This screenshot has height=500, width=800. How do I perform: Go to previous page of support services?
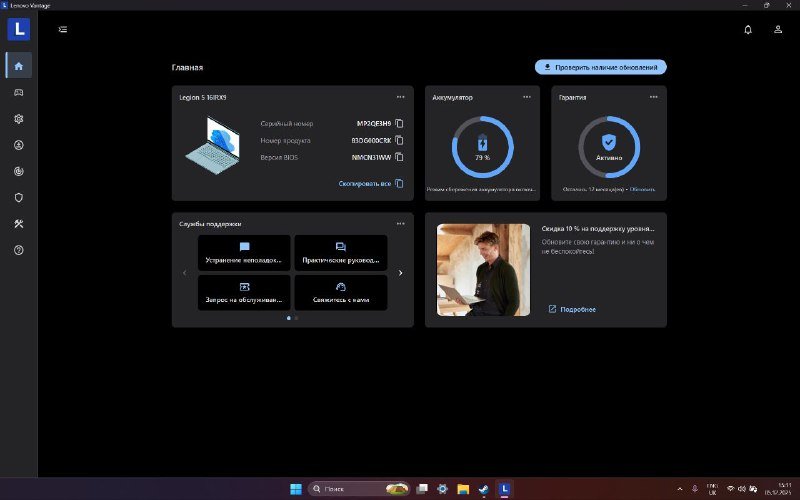pos(185,273)
